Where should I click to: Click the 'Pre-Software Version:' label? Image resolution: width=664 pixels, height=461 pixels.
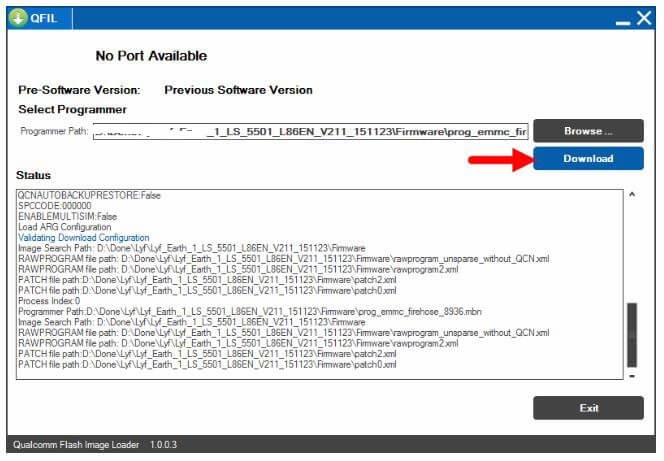[x=79, y=90]
